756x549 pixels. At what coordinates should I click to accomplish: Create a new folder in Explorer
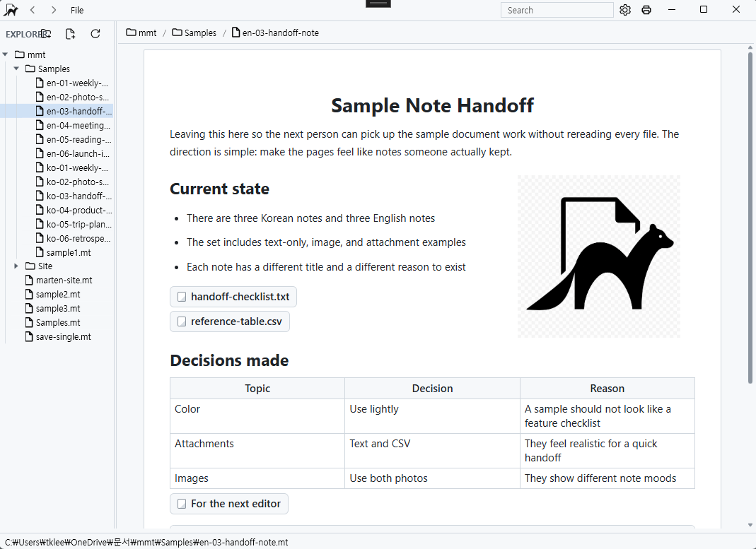coord(45,34)
